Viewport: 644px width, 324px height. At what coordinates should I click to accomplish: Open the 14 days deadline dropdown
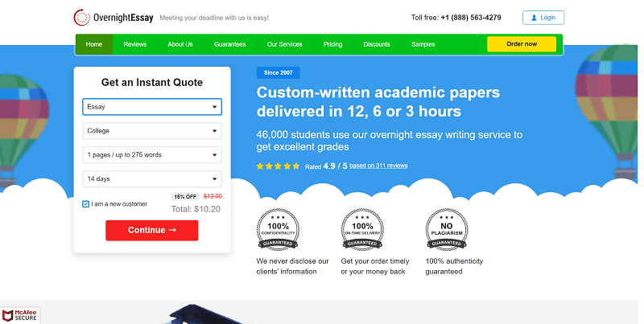click(152, 178)
